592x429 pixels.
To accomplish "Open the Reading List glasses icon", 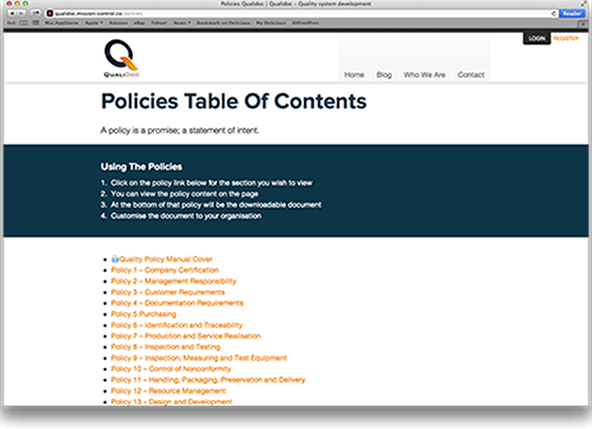I will (x=23, y=23).
